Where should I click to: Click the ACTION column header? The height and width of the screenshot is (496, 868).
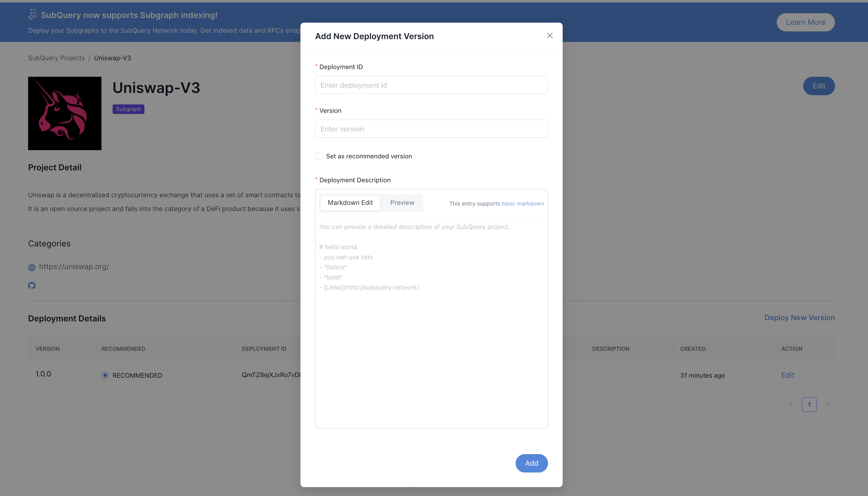[791, 349]
